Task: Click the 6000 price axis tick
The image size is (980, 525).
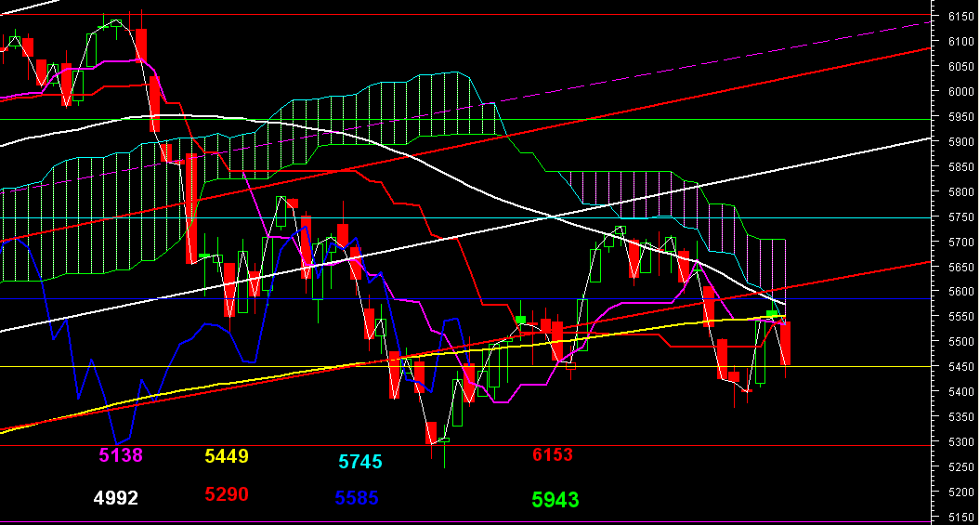Action: pyautogui.click(x=961, y=91)
